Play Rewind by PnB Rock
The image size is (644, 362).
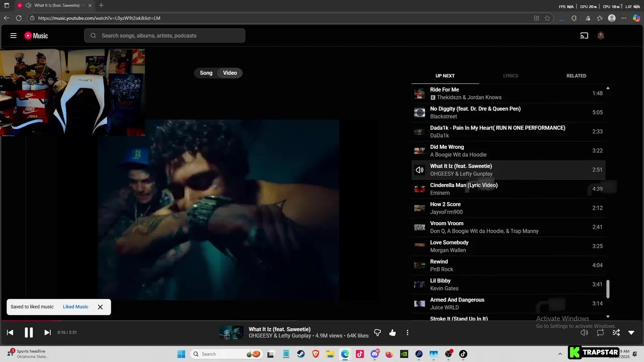508,265
